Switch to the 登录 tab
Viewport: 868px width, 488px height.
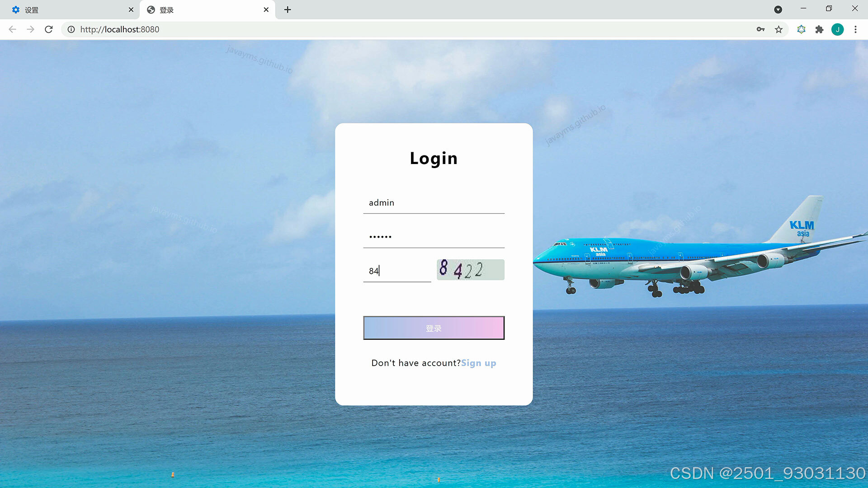click(x=208, y=9)
